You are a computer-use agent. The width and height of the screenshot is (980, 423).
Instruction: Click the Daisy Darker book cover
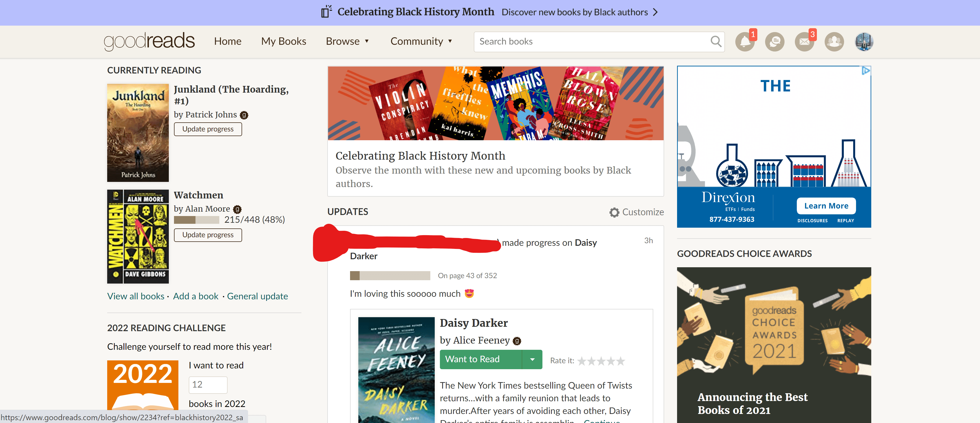coord(396,370)
